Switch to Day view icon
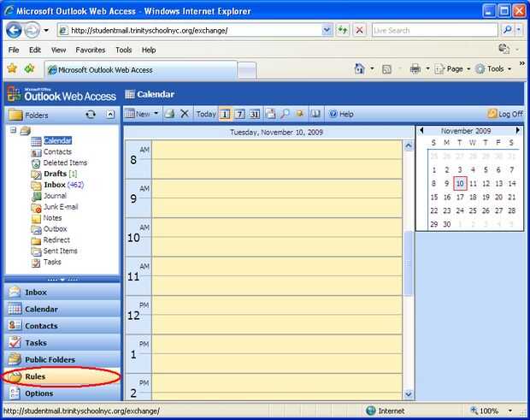Viewport: 530px width, 420px height. pyautogui.click(x=225, y=114)
